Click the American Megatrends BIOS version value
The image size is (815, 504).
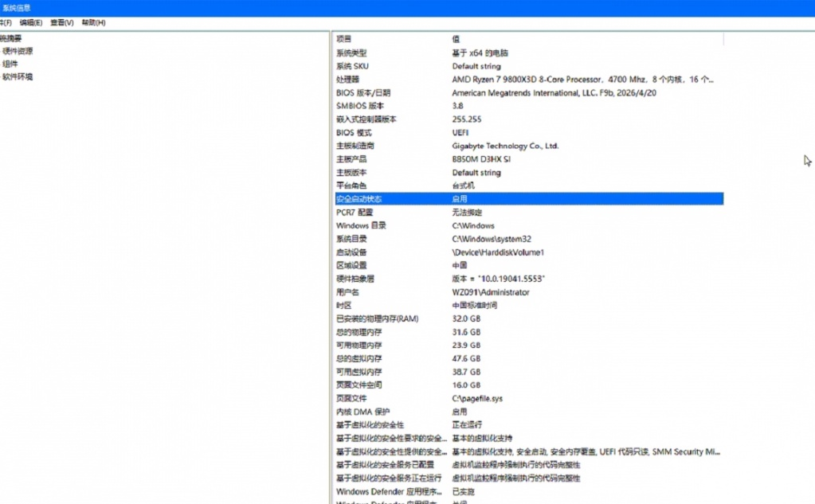click(x=554, y=93)
